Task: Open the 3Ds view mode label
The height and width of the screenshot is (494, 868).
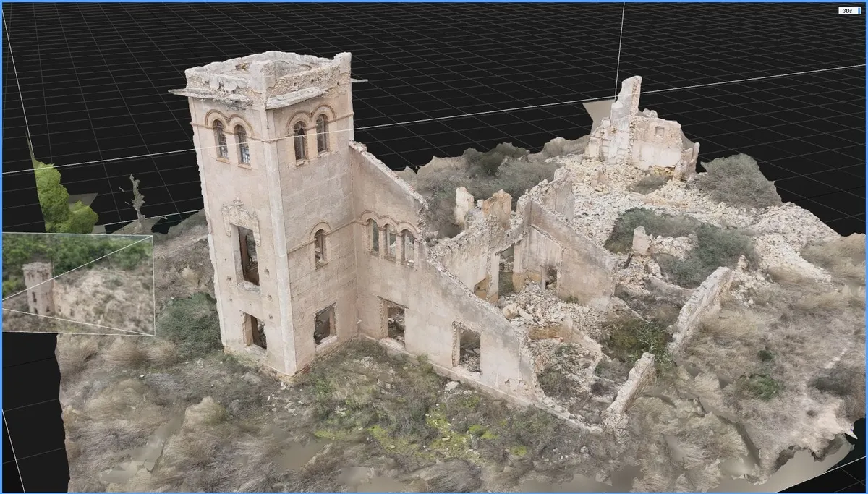Action: [848, 11]
